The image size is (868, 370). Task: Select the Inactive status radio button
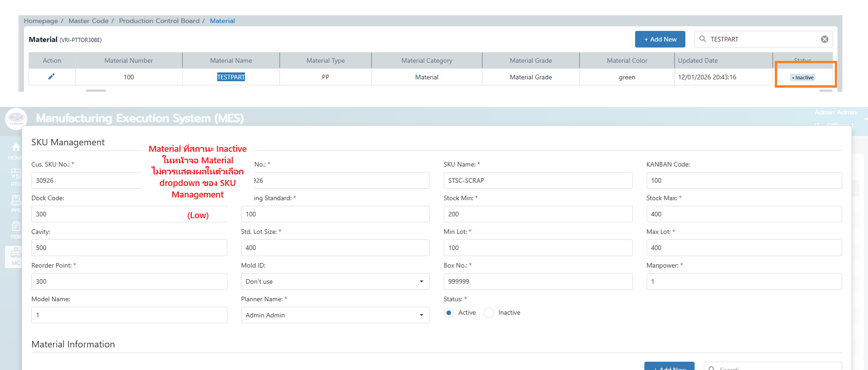pyautogui.click(x=489, y=313)
